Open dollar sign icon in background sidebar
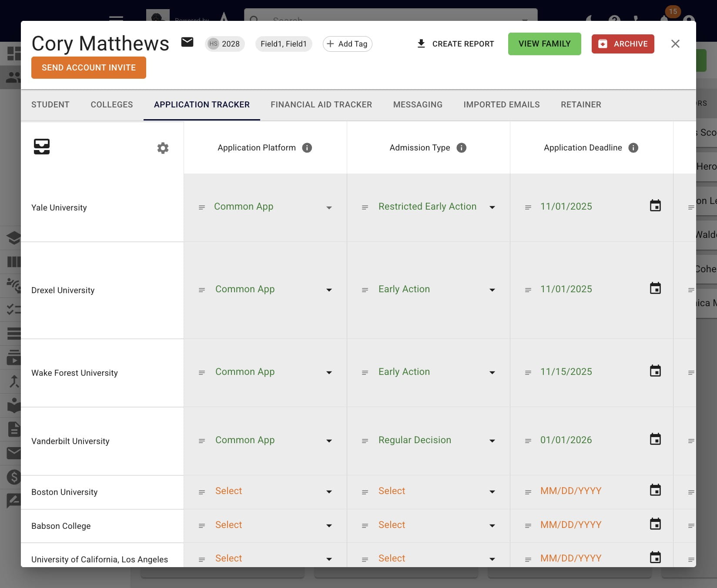This screenshot has height=588, width=717. (13, 477)
